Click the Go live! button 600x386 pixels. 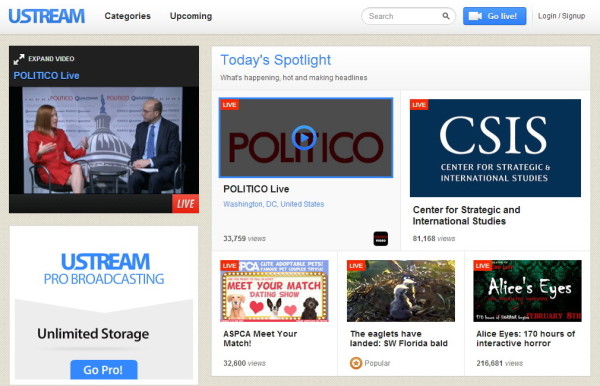(x=494, y=16)
